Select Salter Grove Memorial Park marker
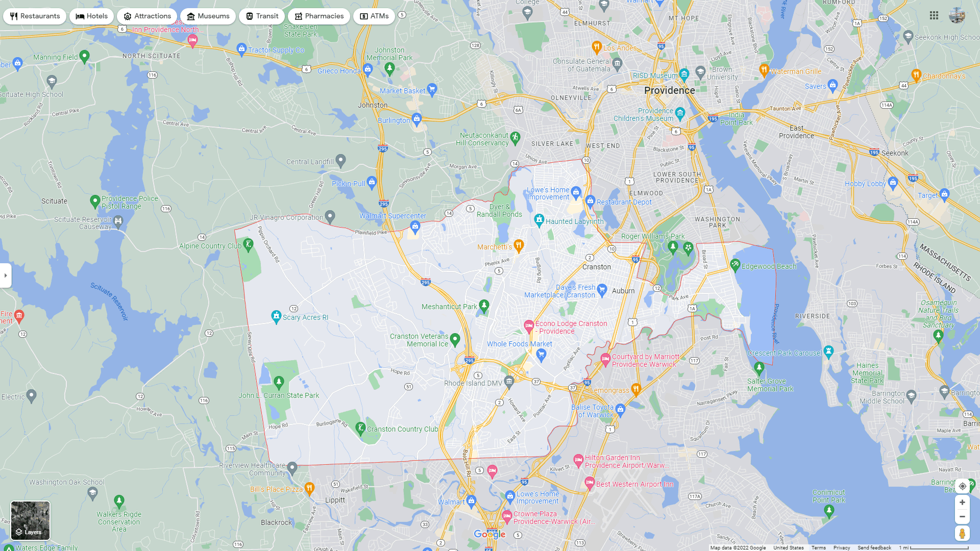This screenshot has height=551, width=980. tap(759, 367)
